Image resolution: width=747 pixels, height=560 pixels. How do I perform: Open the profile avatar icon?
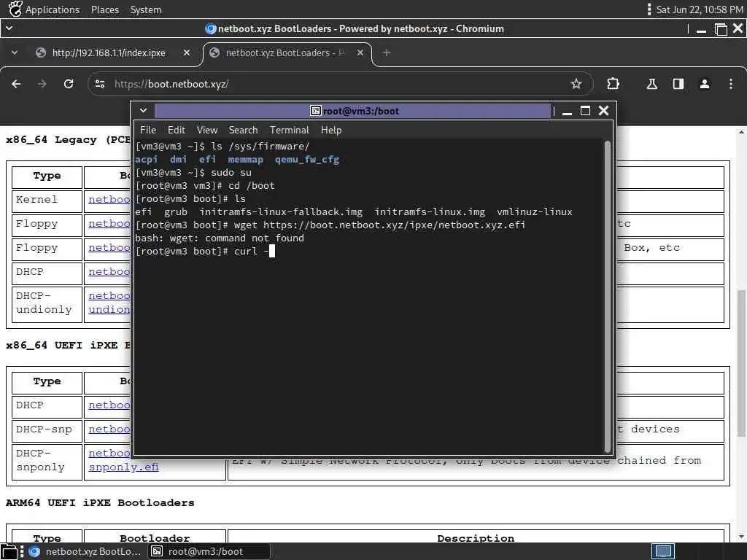pyautogui.click(x=704, y=84)
